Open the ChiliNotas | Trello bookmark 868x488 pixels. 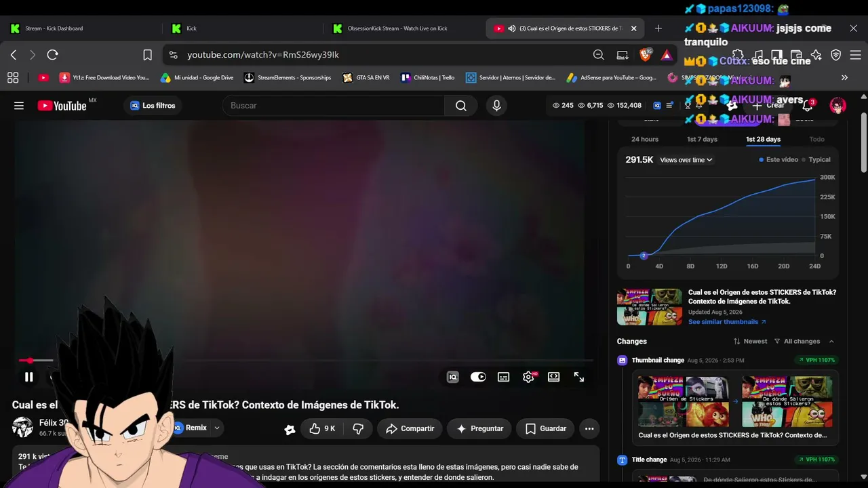point(428,77)
